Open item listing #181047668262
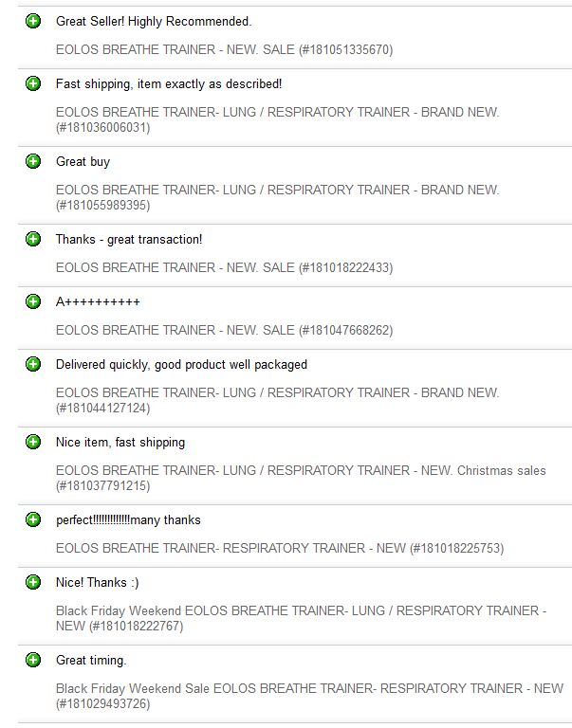Screen dimensions: 572x728 [x=225, y=330]
